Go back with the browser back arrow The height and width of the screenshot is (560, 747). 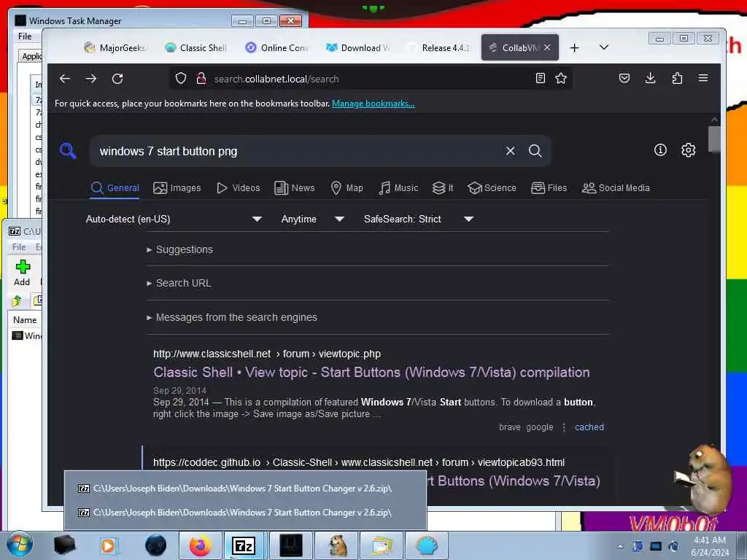[x=65, y=79]
